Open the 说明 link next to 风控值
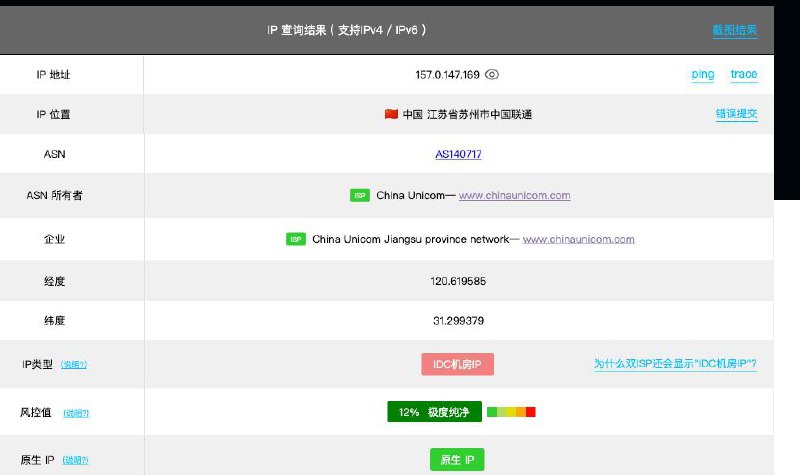Image resolution: width=800 pixels, height=475 pixels. 76,413
